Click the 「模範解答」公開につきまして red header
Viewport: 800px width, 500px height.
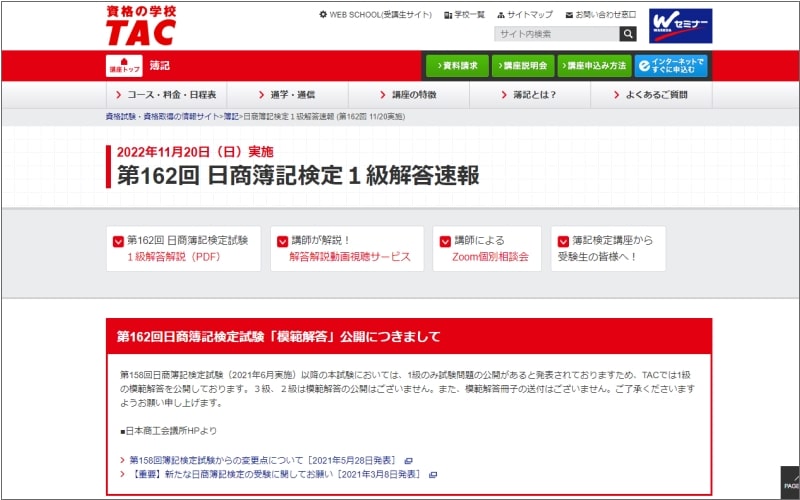tap(409, 336)
